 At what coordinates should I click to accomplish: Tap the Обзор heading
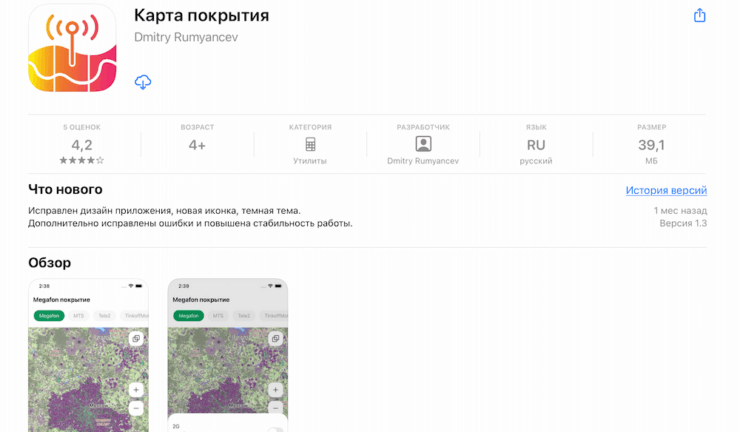tap(50, 263)
